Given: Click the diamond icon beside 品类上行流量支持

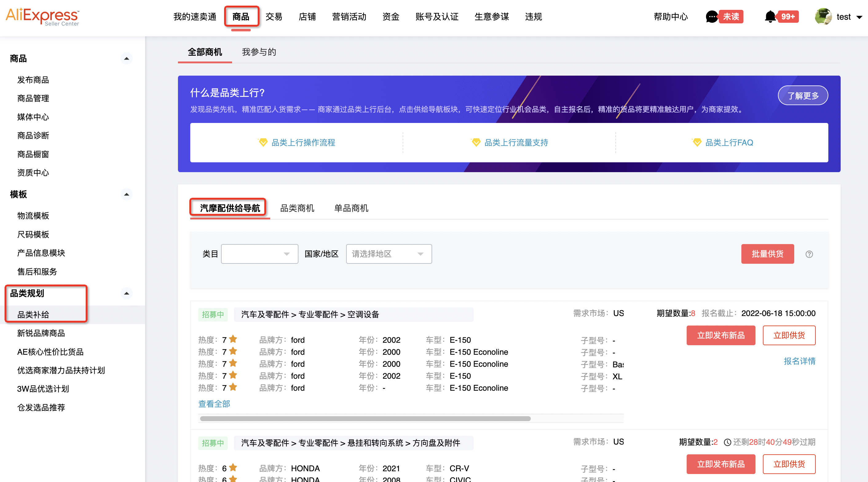Looking at the screenshot, I should point(475,142).
